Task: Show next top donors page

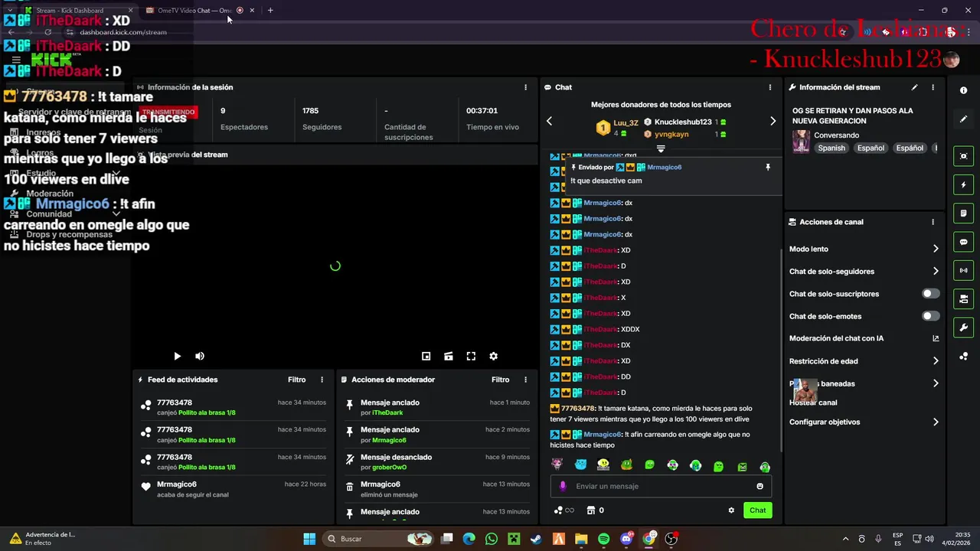Action: point(773,121)
